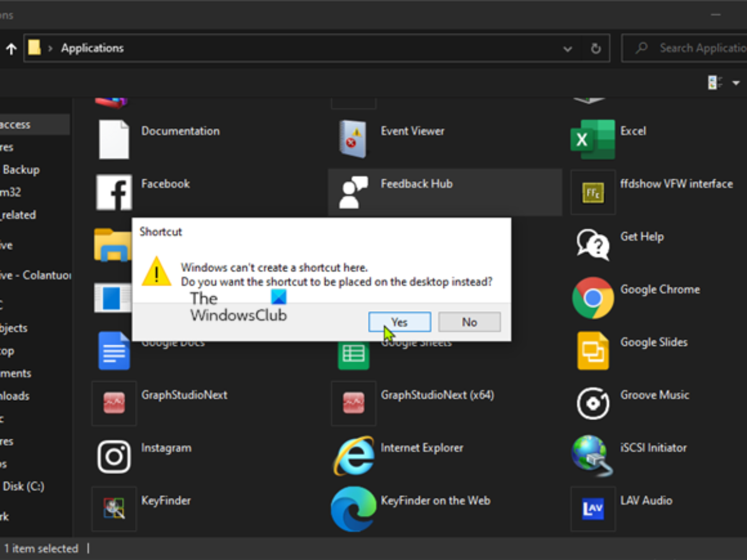Select the KeyFinder on the Web icon
Screen dimensions: 747x560
tap(354, 509)
